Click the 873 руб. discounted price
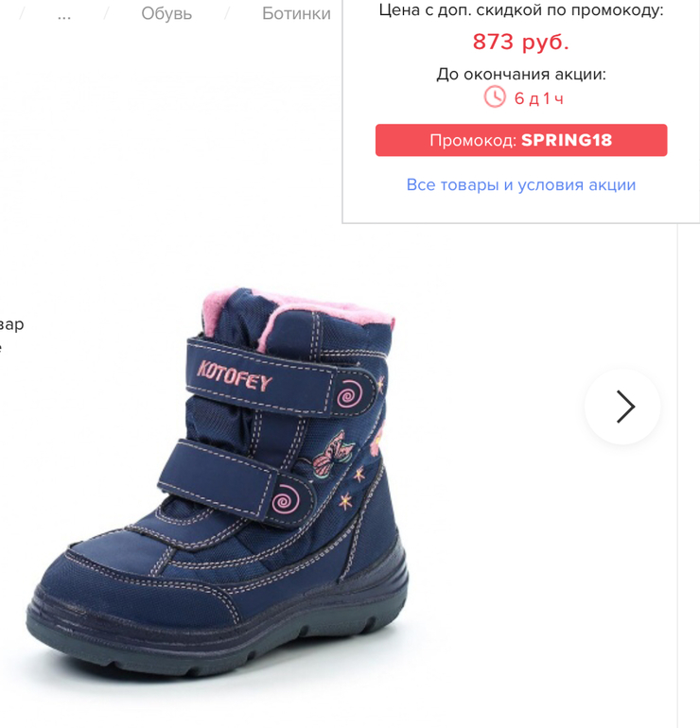Screen dimensions: 700x728 point(520,42)
